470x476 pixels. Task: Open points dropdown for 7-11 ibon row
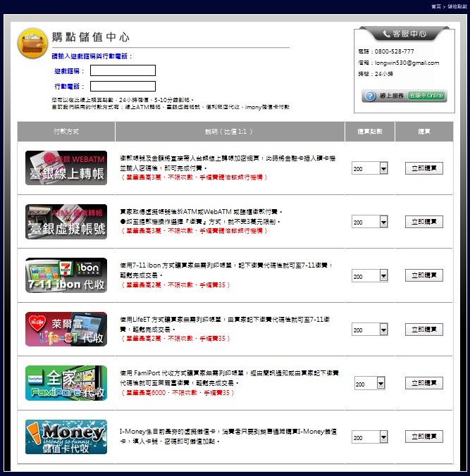coord(383,276)
